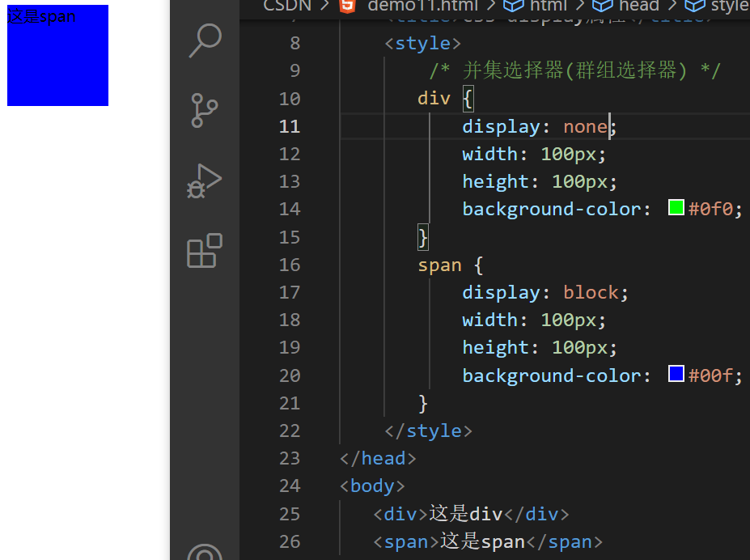Click the span selector on line 16
750x560 pixels.
(439, 265)
